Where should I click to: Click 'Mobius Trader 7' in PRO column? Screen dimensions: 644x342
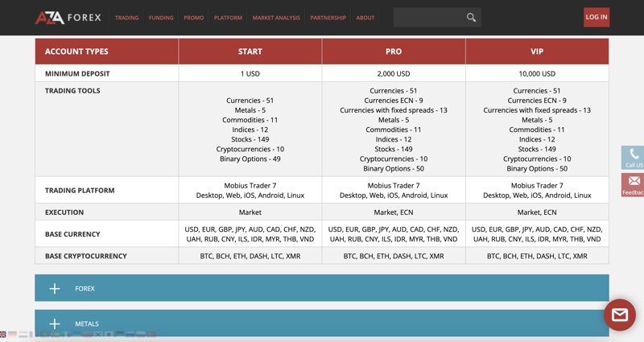[x=394, y=186]
